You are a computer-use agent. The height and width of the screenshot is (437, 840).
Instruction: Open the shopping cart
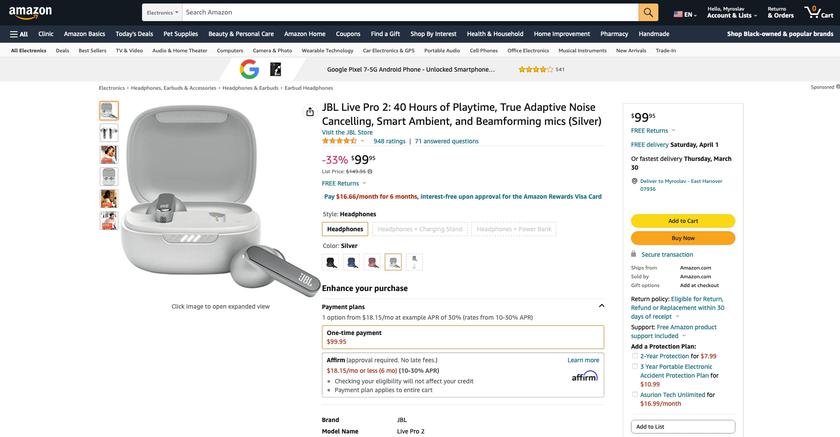pyautogui.click(x=818, y=12)
